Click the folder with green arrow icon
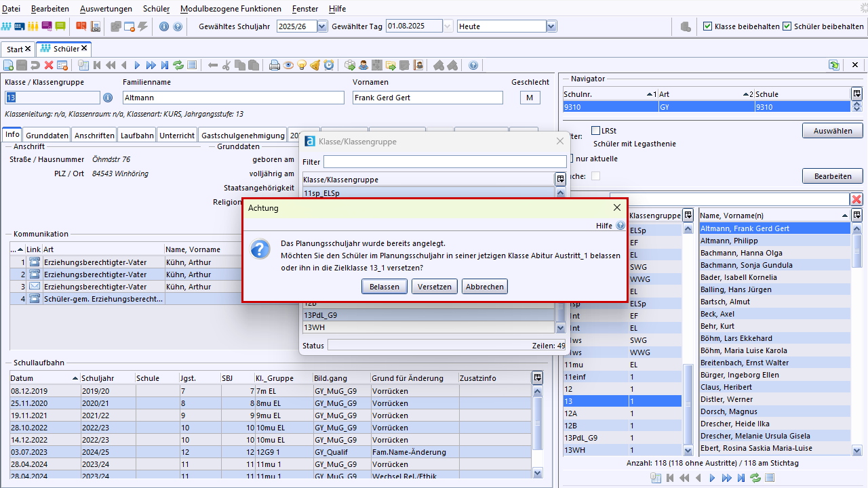Screen dimensions: 868x488 click(391, 65)
